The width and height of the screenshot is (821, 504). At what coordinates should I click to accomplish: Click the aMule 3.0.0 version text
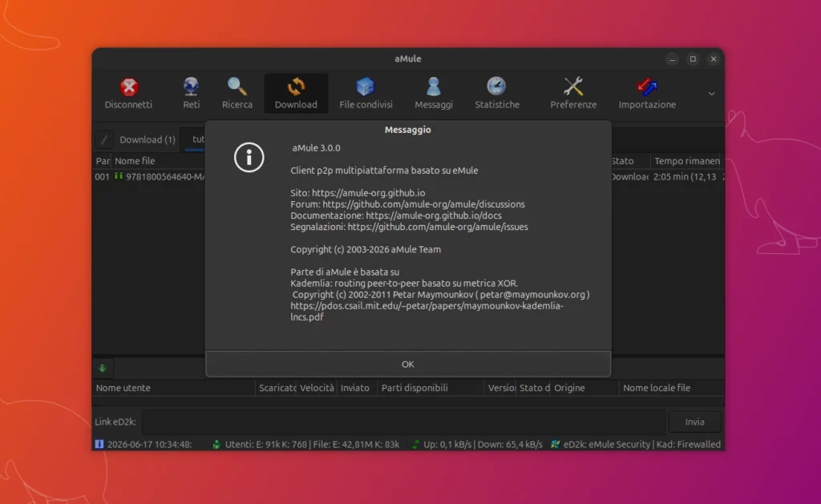pyautogui.click(x=316, y=148)
